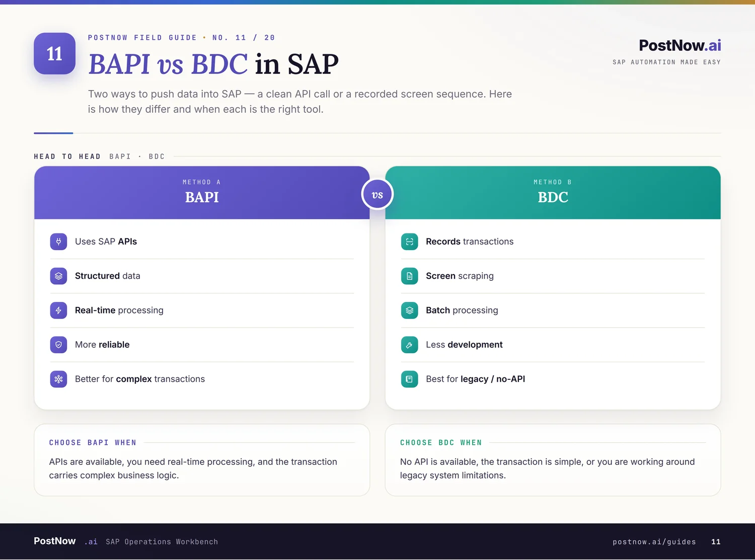Click the document icon beside Screen scraping

tap(409, 276)
